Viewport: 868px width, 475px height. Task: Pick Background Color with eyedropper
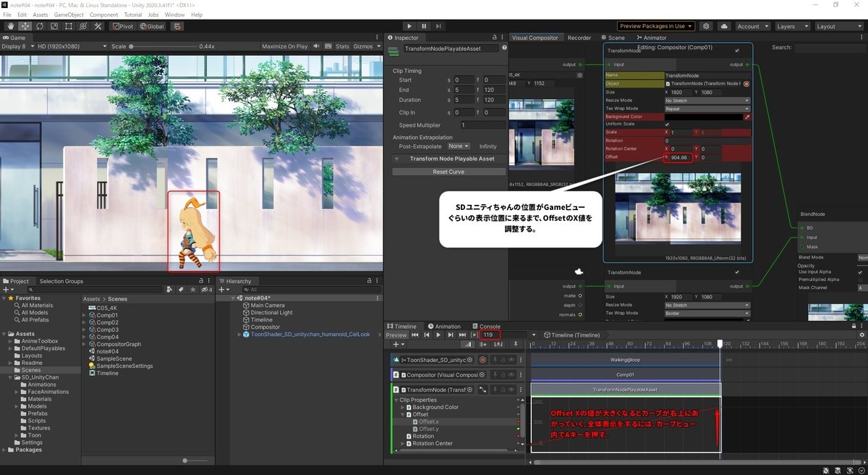tap(747, 116)
